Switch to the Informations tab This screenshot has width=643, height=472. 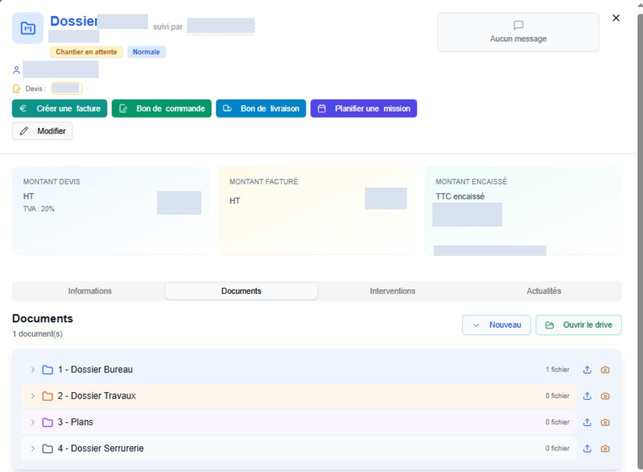(x=90, y=291)
